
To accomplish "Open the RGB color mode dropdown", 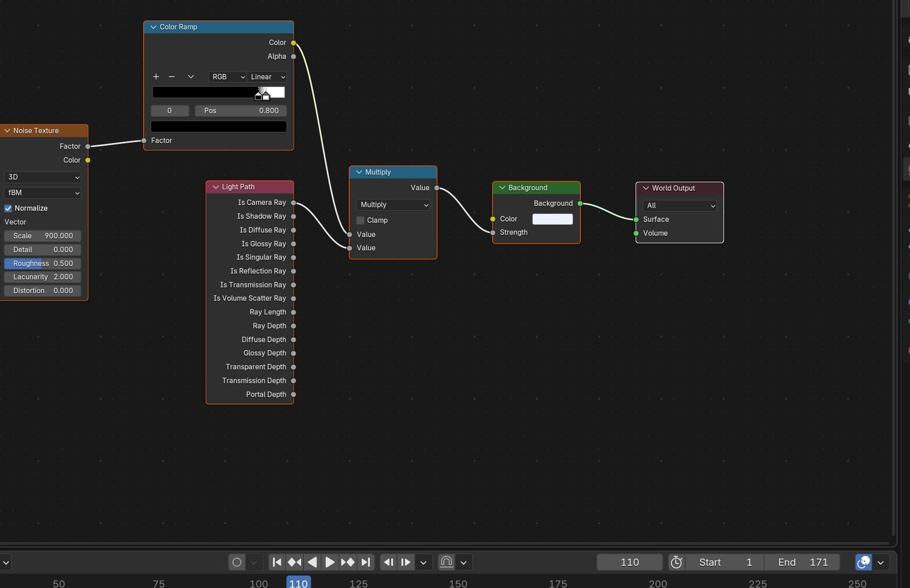I will tap(227, 76).
